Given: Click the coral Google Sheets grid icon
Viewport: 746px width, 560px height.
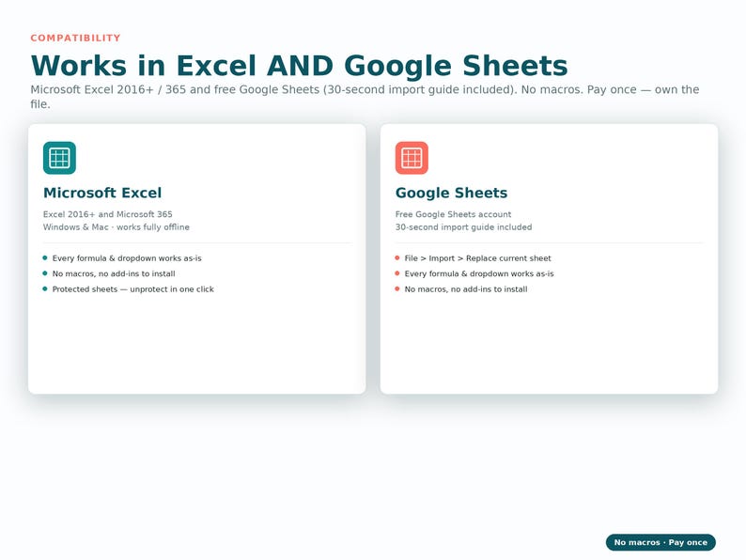Looking at the screenshot, I should click(412, 158).
